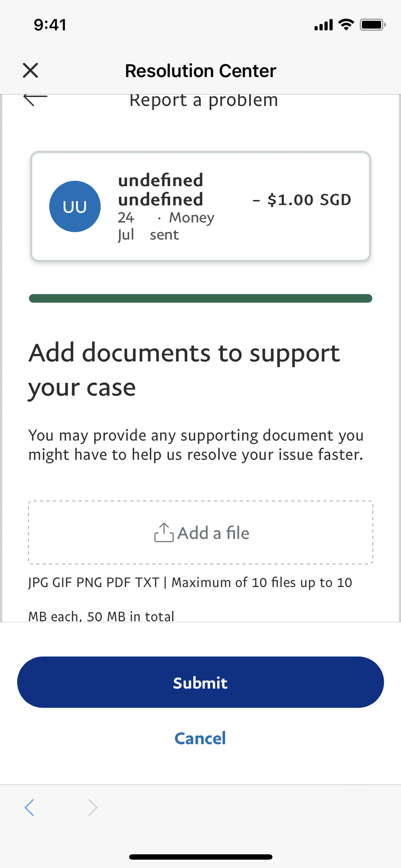This screenshot has width=401, height=868.
Task: Tap the green progress bar
Action: 200,298
